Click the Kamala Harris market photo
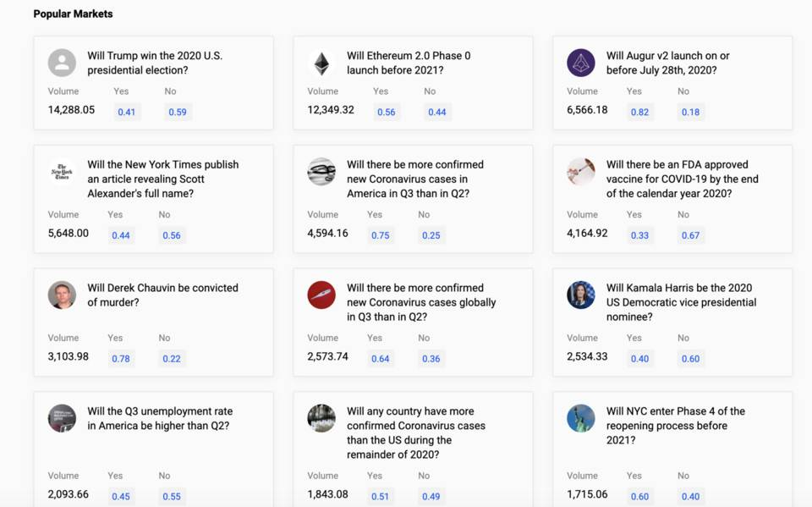 point(581,295)
